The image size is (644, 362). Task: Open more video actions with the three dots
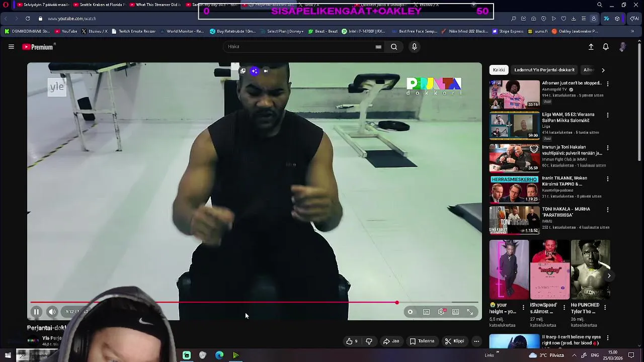coord(476,341)
